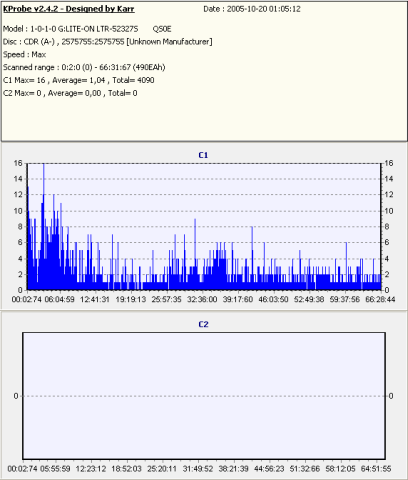Click the C1 time label 66:28:44
This screenshot has height=480, width=408.
coord(380,299)
